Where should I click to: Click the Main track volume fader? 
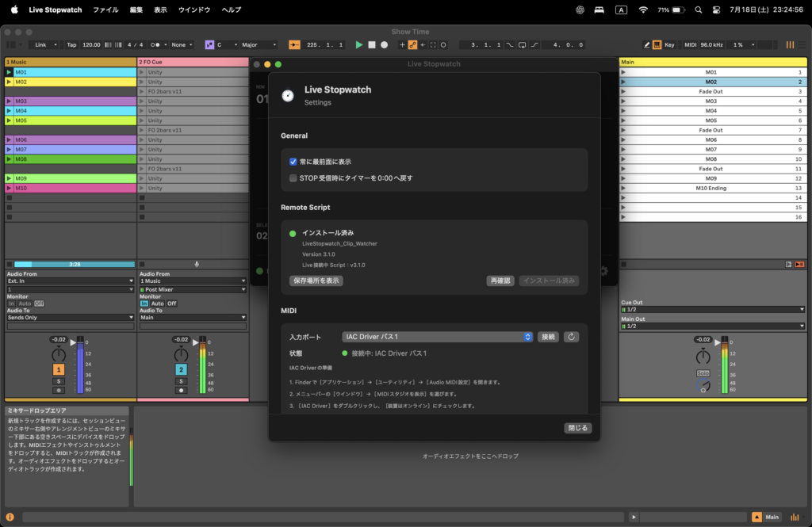point(717,342)
